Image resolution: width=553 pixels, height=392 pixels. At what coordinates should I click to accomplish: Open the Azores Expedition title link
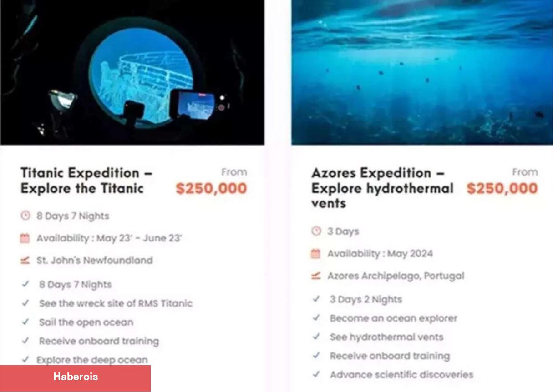click(382, 188)
